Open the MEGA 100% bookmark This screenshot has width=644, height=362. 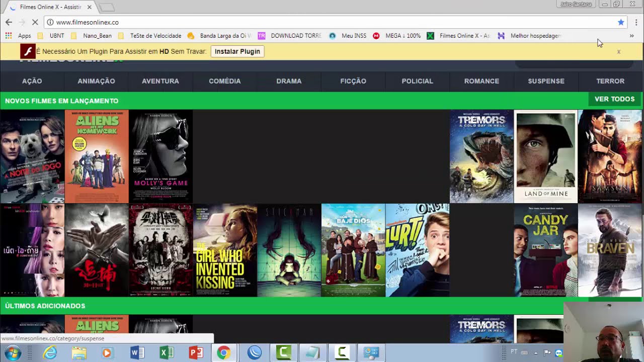(396, 36)
